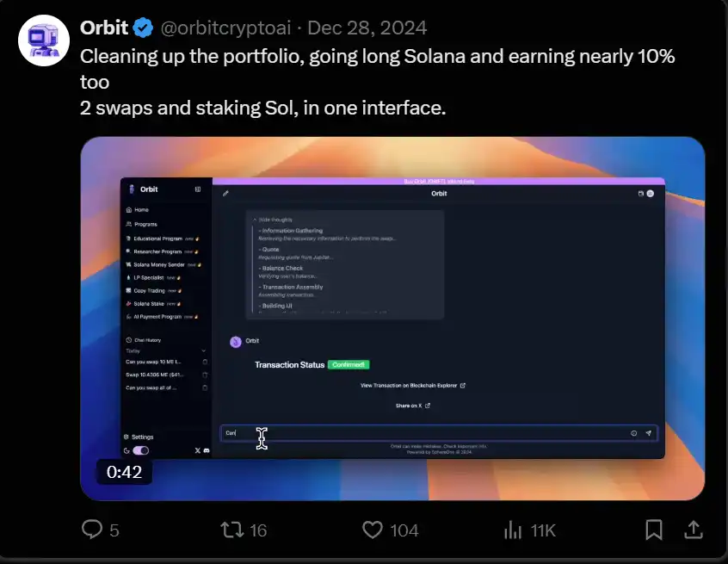Viewport: 728px width, 564px height.
Task: Click the share upload icon on tweet
Action: [x=693, y=529]
